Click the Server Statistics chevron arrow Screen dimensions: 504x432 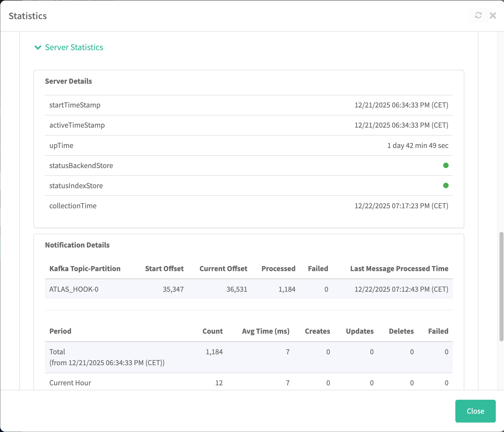pos(38,47)
